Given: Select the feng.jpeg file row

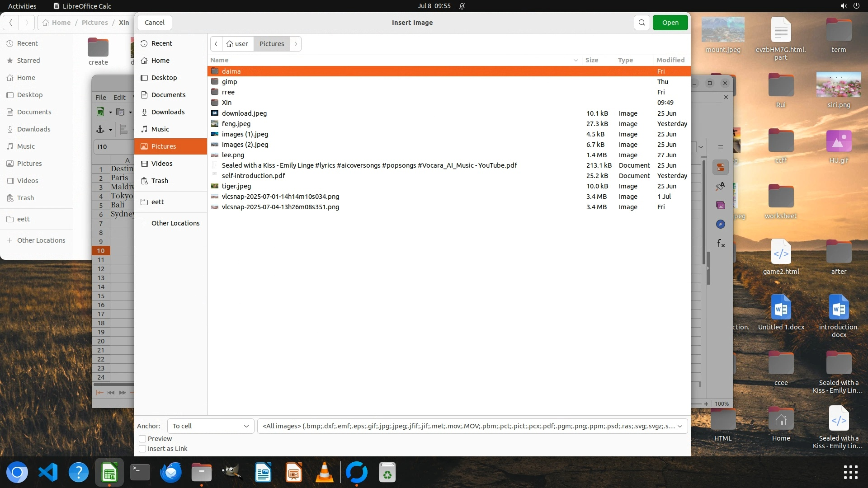Looking at the screenshot, I should click(236, 124).
